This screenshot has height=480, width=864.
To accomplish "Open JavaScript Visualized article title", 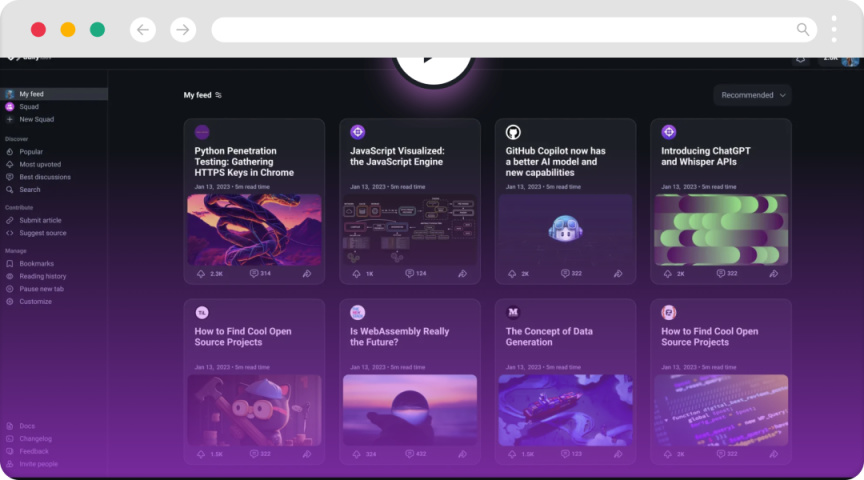I will pos(397,156).
